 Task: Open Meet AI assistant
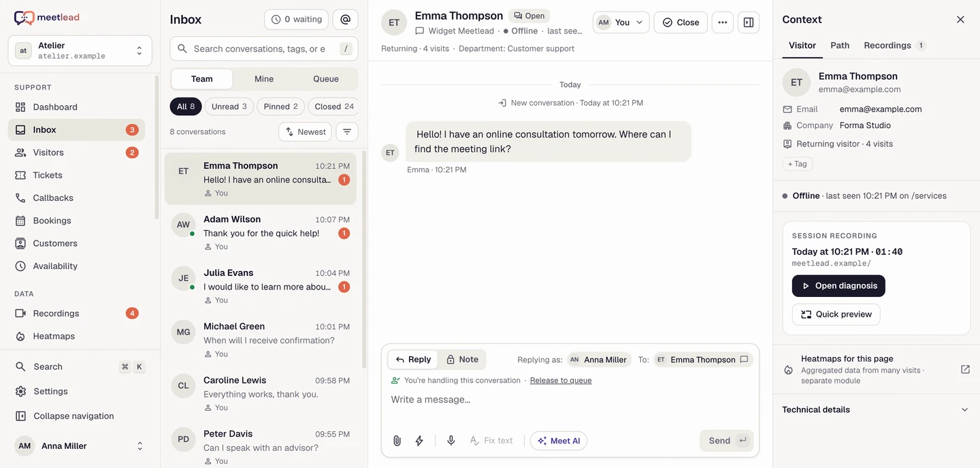click(559, 441)
